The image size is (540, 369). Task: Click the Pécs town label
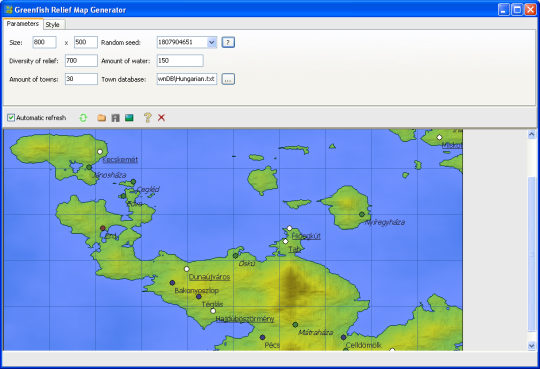point(272,345)
